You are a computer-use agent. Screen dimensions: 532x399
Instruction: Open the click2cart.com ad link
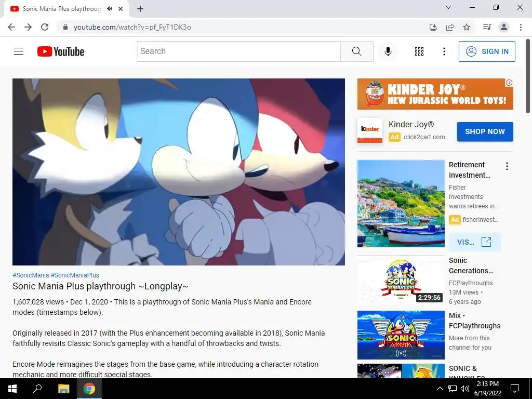click(424, 137)
